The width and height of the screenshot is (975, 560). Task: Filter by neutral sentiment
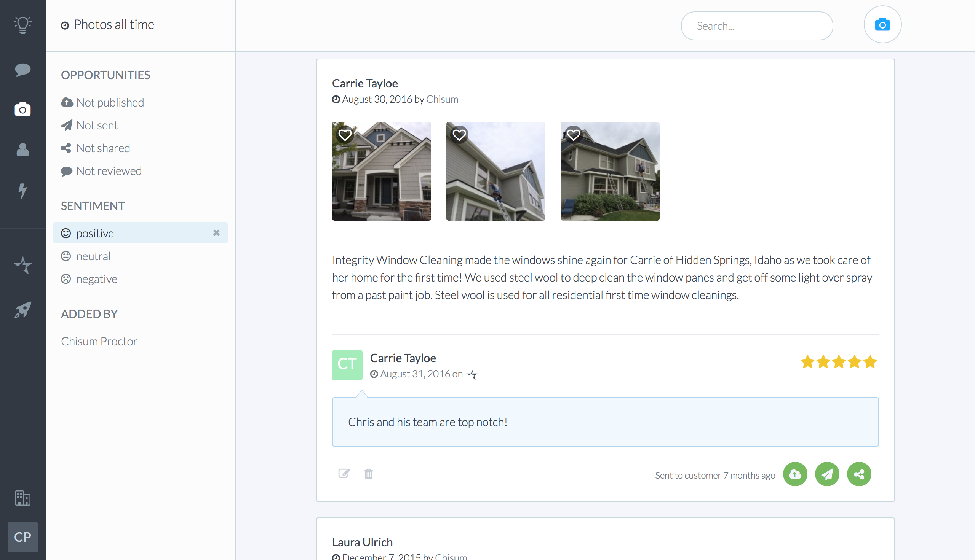tap(93, 256)
